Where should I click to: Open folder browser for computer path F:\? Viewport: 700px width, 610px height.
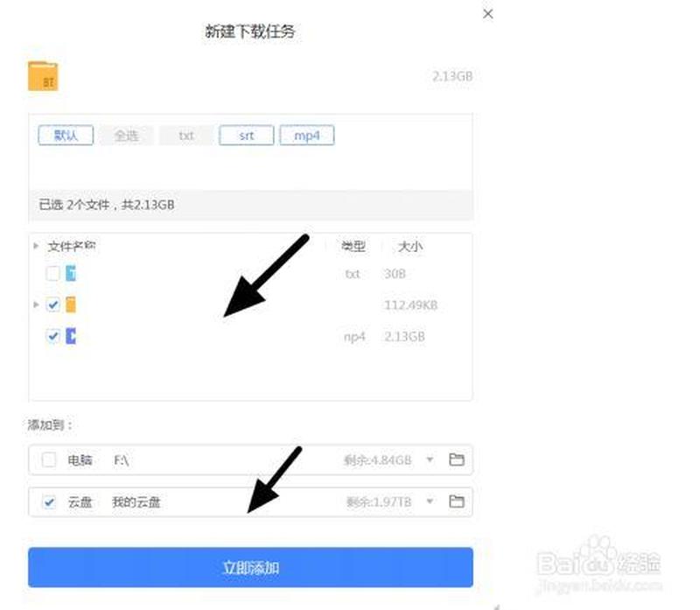point(456,459)
